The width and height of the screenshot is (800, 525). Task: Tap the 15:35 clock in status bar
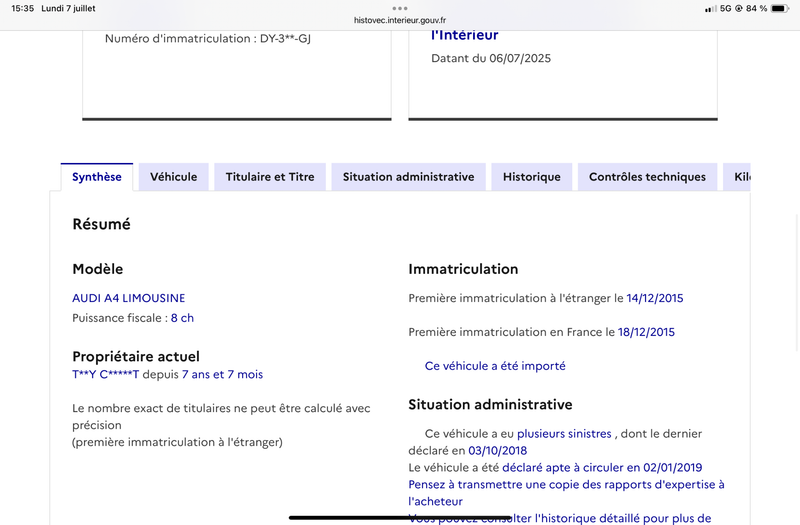(22, 8)
